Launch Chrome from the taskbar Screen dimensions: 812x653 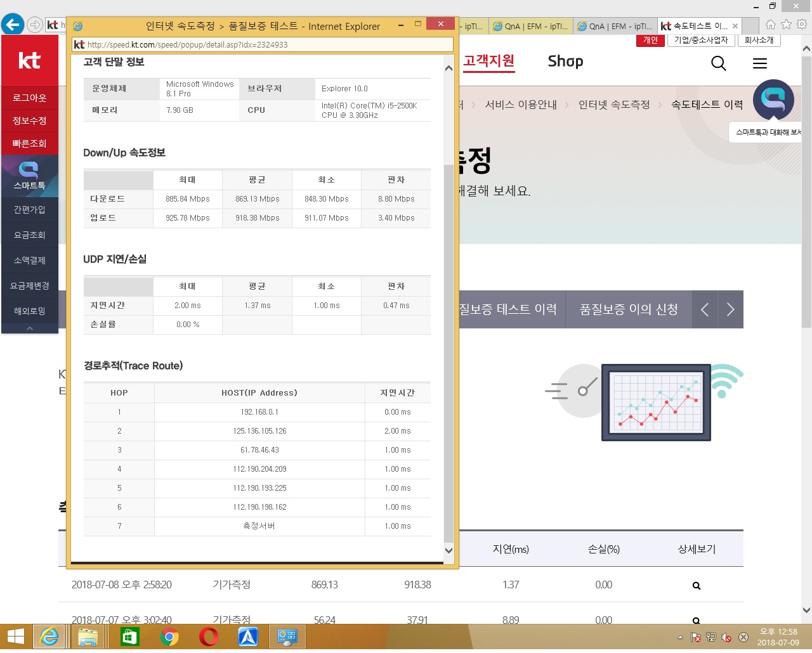169,637
